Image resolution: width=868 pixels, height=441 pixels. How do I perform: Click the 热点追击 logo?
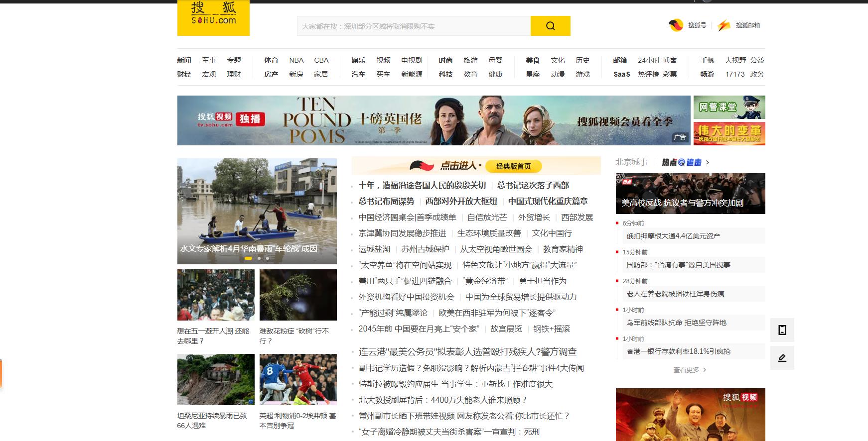click(682, 162)
